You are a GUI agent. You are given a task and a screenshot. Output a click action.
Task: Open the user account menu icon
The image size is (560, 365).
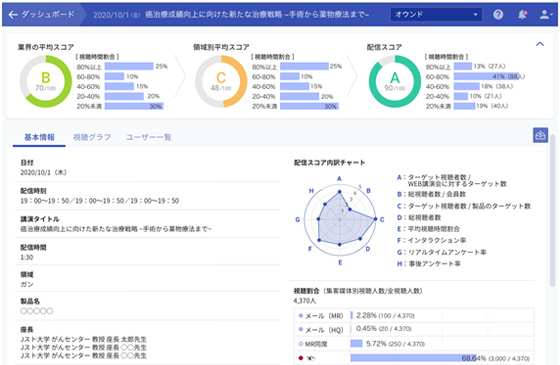coord(546,15)
